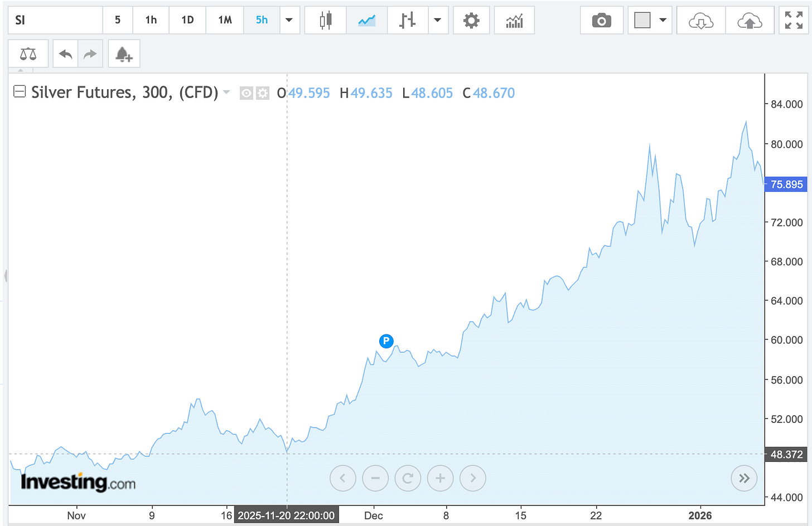Switch to candlestick chart style
Screen dimensions: 812x526
[x=326, y=21]
